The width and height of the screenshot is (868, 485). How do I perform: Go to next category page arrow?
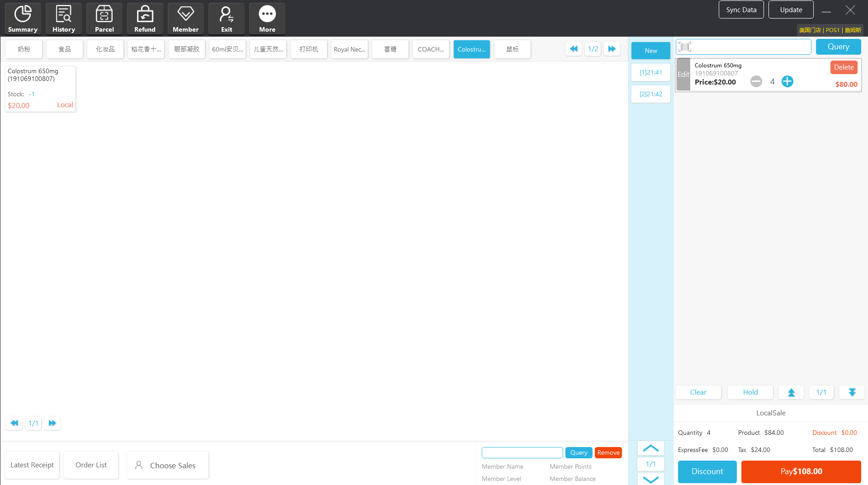click(612, 49)
